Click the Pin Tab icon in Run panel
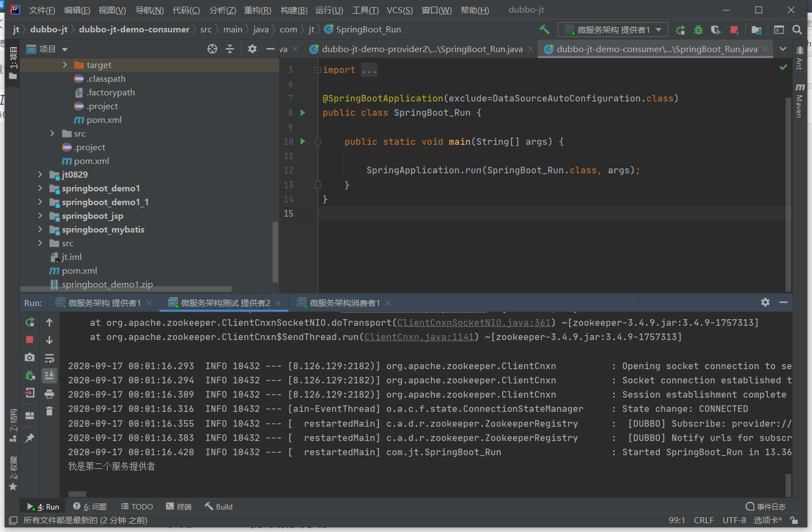The width and height of the screenshot is (812, 532). (30, 438)
